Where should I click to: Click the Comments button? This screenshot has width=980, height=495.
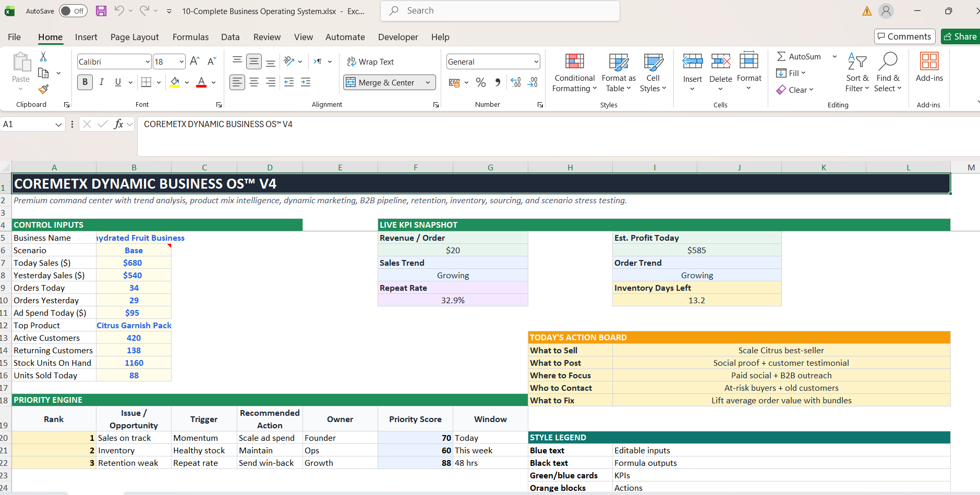click(x=904, y=36)
